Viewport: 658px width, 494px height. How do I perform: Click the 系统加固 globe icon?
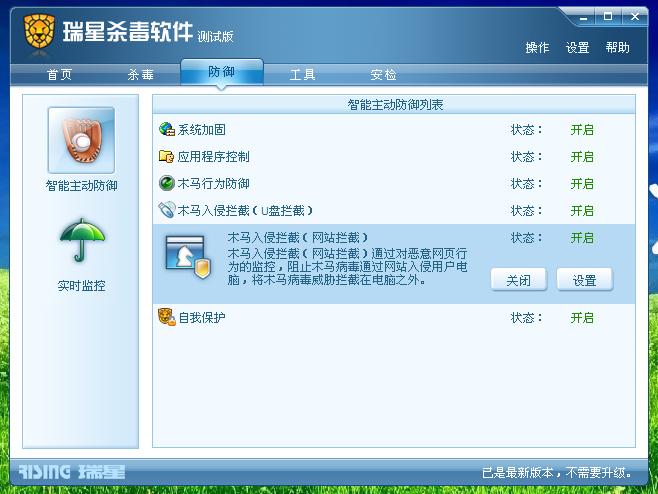tap(167, 129)
